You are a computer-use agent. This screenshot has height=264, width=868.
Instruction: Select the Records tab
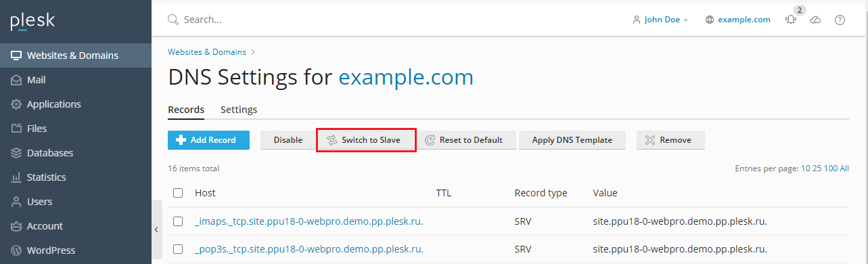tap(186, 110)
